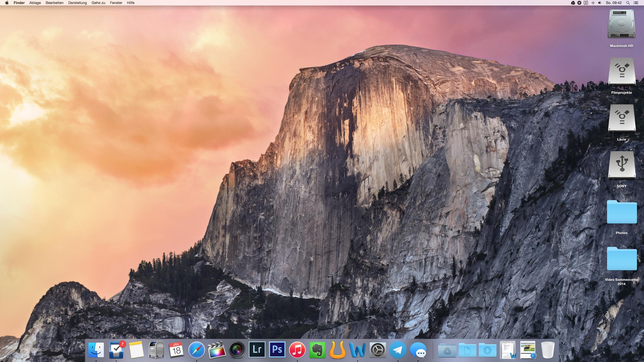Open Calendar icon showing 18
This screenshot has width=644, height=362.
[176, 350]
